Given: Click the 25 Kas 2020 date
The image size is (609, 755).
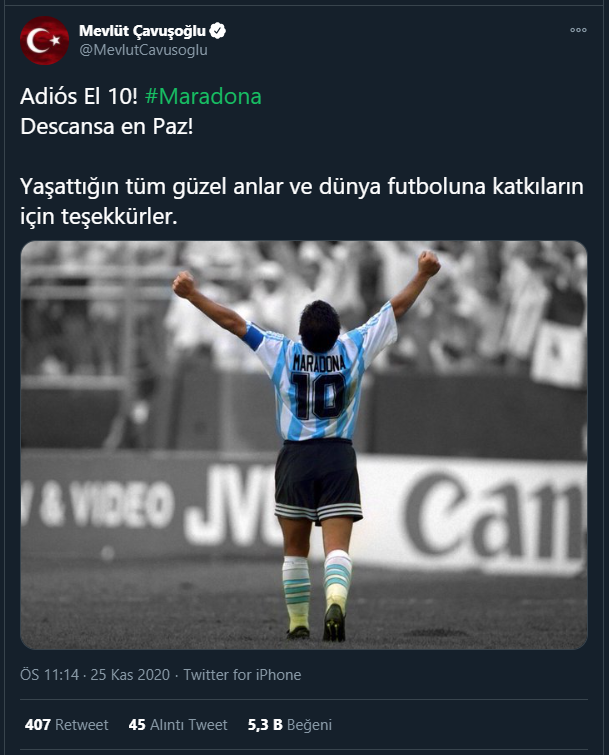Looking at the screenshot, I should click(130, 675).
